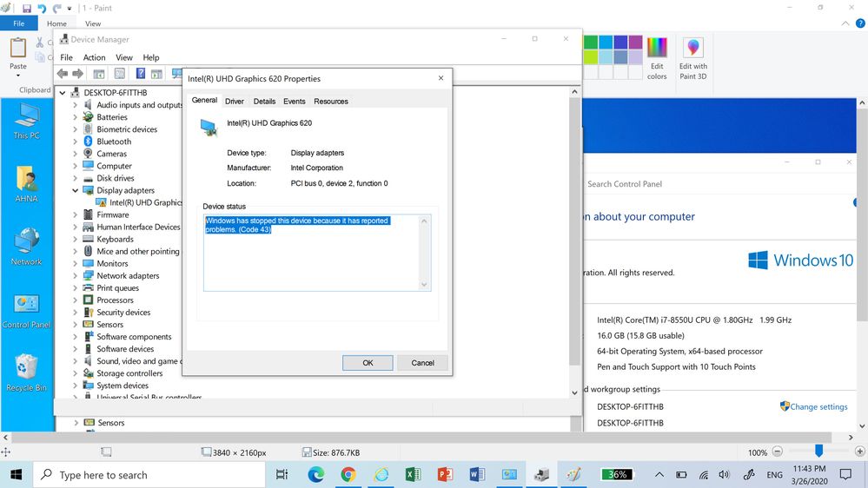This screenshot has height=488, width=868.
Task: Close the Intel UHD Graphics Properties dialog
Action: pos(441,78)
